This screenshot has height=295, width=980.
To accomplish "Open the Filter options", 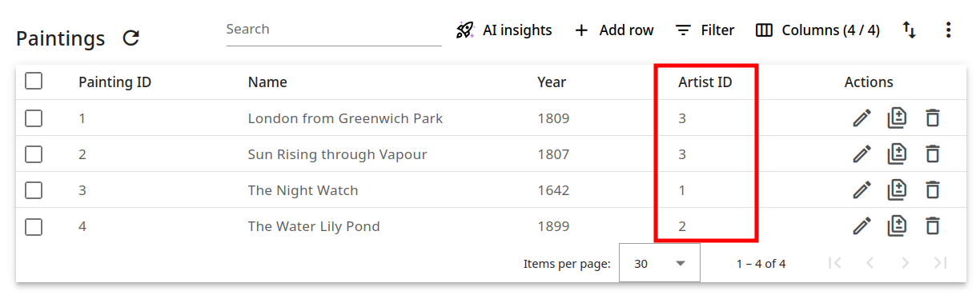I will click(705, 30).
